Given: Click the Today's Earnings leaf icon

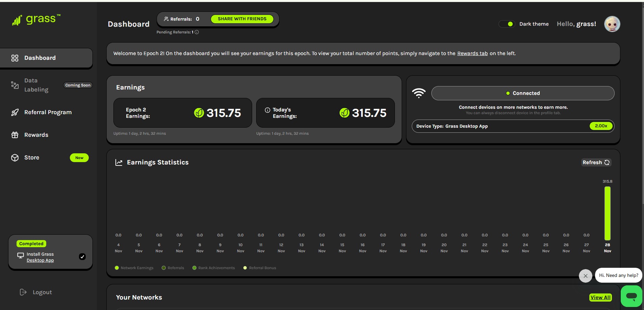Looking at the screenshot, I should pos(344,113).
